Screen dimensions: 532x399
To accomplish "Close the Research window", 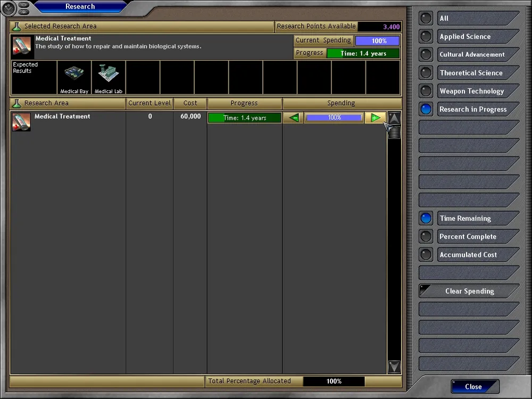I will tap(475, 386).
